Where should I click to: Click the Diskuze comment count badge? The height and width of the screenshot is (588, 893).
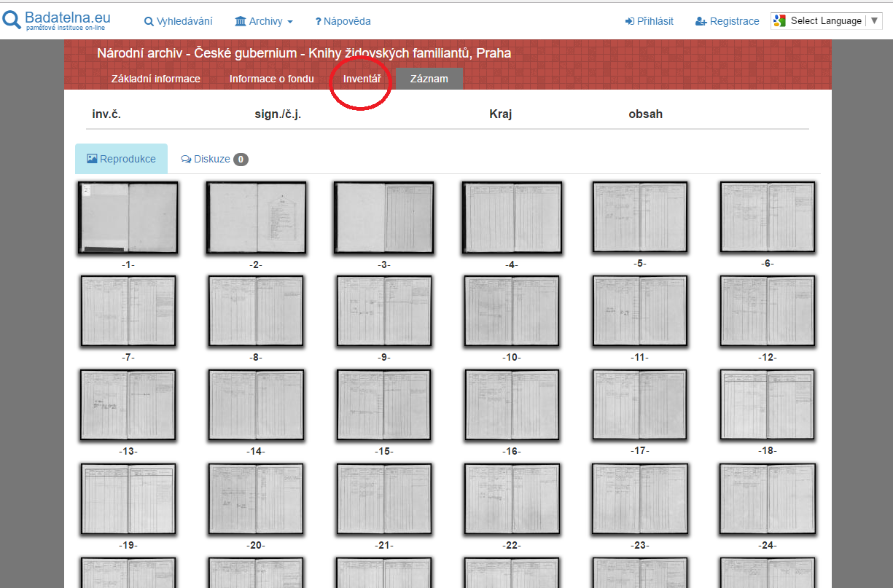(x=241, y=160)
